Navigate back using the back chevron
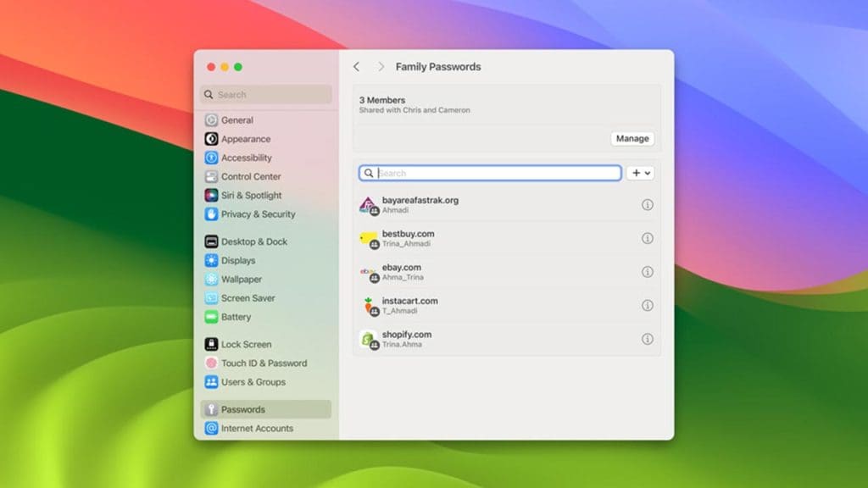 point(357,66)
